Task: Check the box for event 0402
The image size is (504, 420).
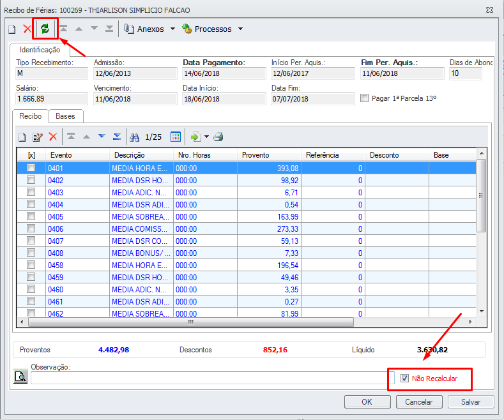Action: (x=31, y=180)
